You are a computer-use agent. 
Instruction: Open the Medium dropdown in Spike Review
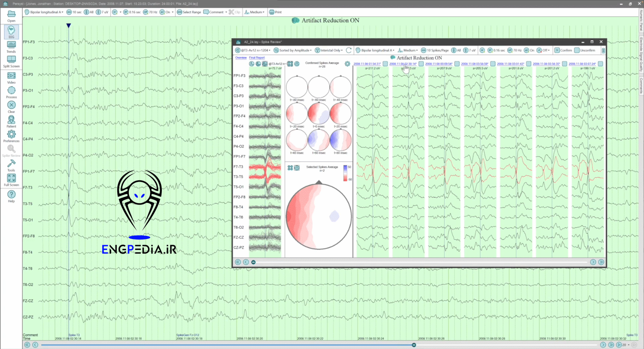coord(408,50)
